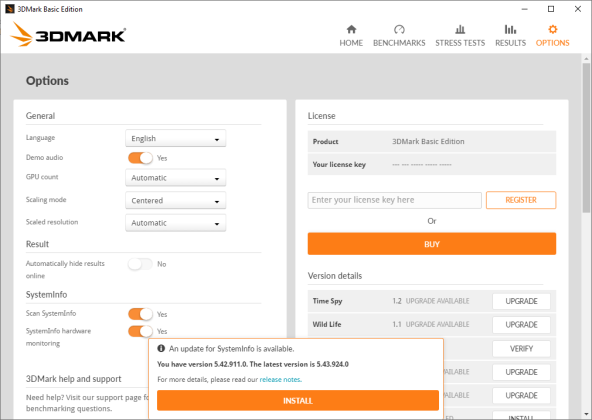The height and width of the screenshot is (420, 592).
Task: Click the 'Your license key' label
Action: [x=339, y=164]
